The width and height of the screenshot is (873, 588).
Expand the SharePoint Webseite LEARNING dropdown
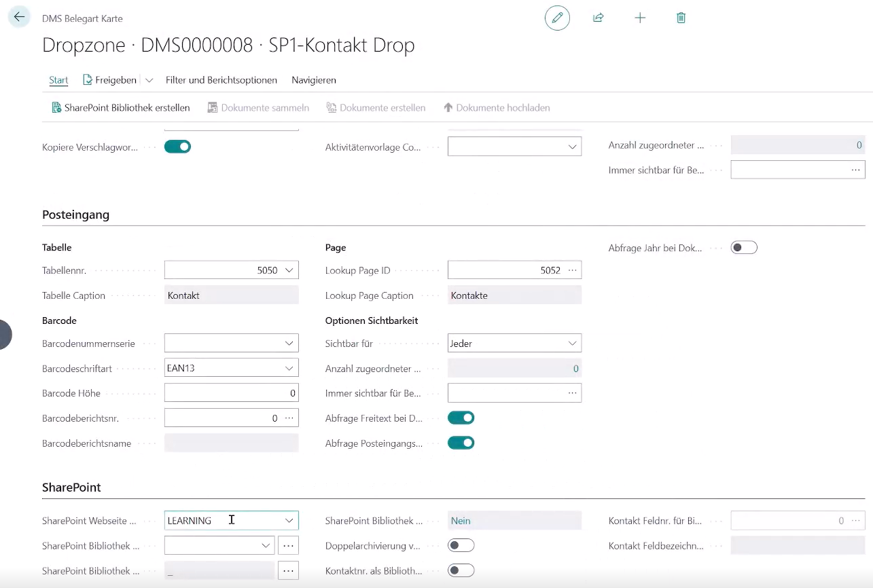click(x=291, y=520)
